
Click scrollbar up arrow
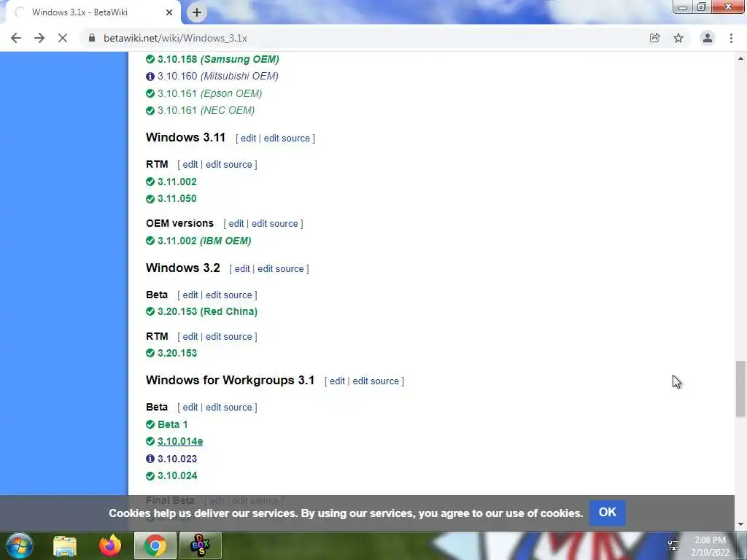(x=740, y=58)
